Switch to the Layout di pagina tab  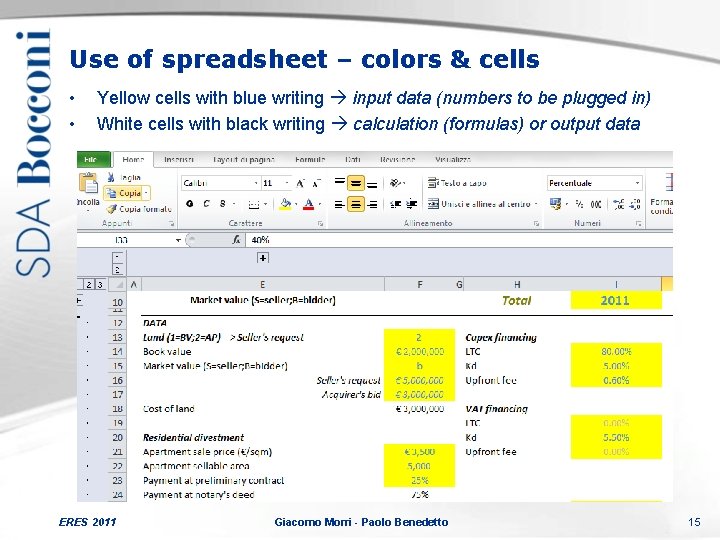coord(244,159)
